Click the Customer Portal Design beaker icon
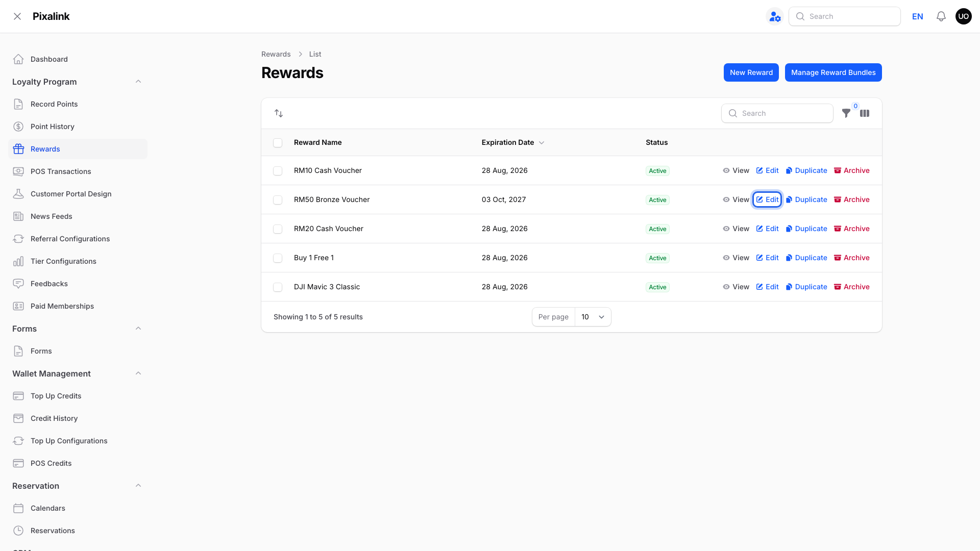The width and height of the screenshot is (980, 551). click(18, 194)
